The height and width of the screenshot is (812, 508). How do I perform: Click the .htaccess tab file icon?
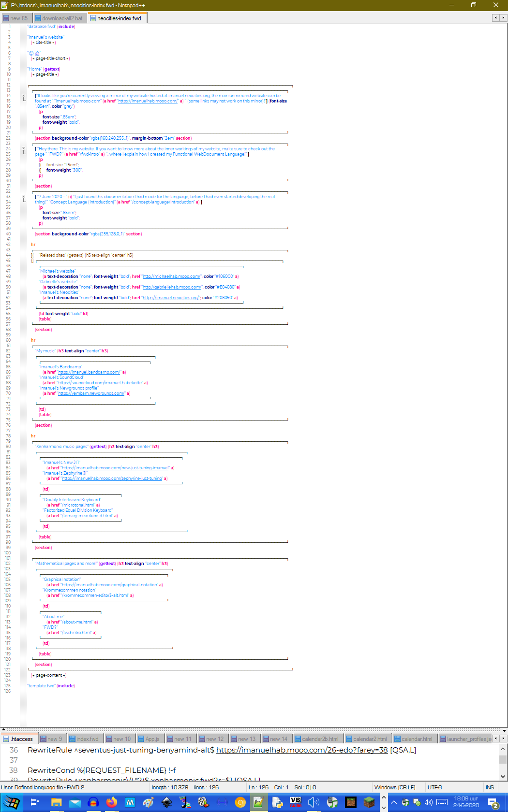coord(6,739)
